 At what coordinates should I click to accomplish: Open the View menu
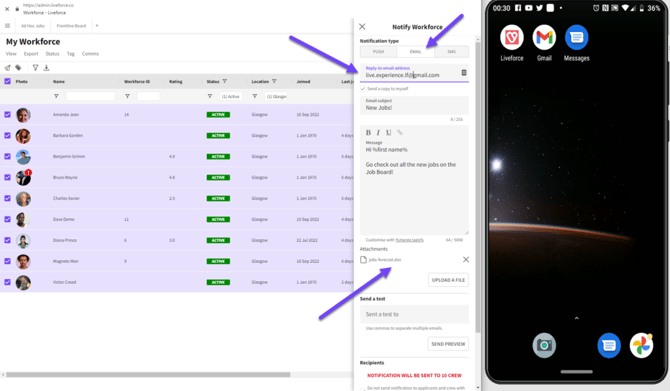tap(11, 54)
